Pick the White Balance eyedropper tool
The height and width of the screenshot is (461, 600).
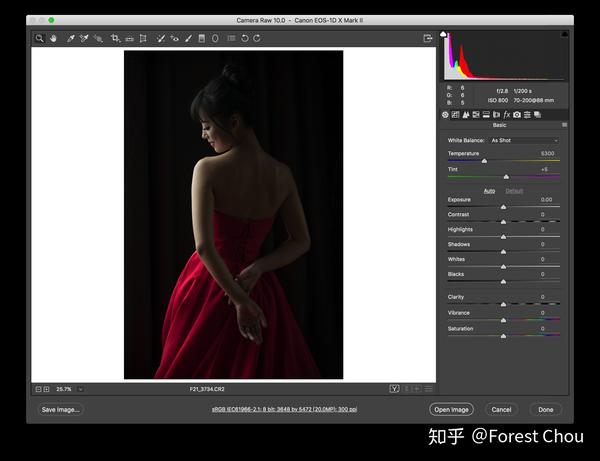pyautogui.click(x=70, y=38)
